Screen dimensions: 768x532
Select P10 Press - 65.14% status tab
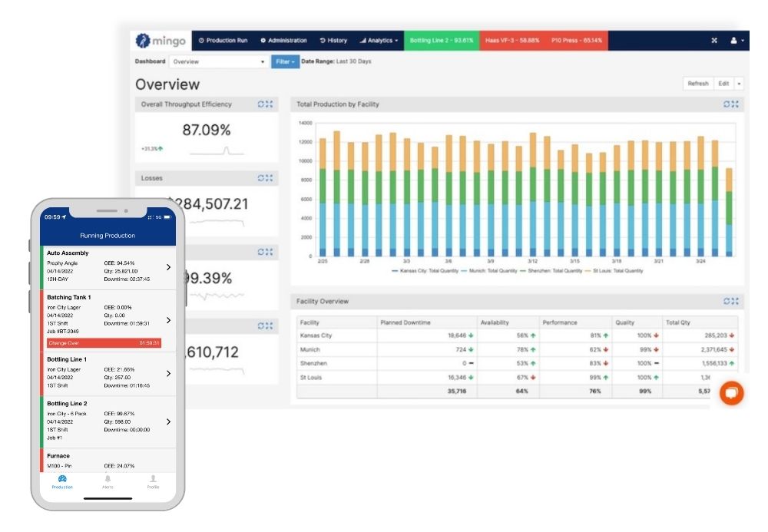pos(577,41)
